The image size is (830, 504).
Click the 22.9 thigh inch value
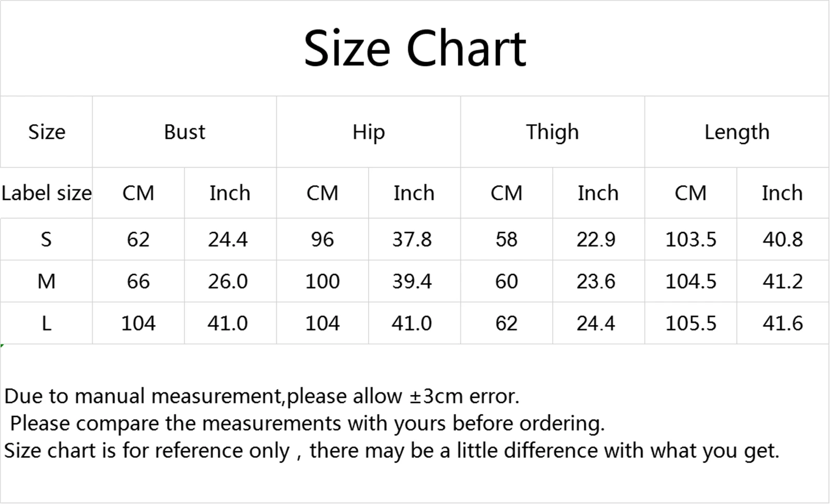596,239
